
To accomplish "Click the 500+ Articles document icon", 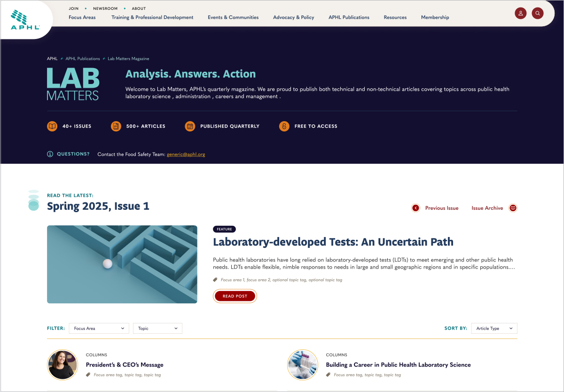I will [116, 126].
